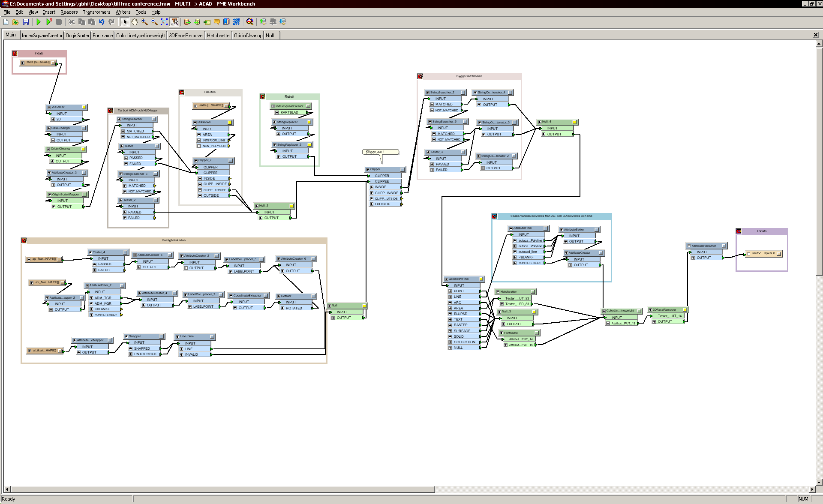Expand the PASSED port of Tester_4
Viewport: 823px width, 504px height.
pos(94,264)
